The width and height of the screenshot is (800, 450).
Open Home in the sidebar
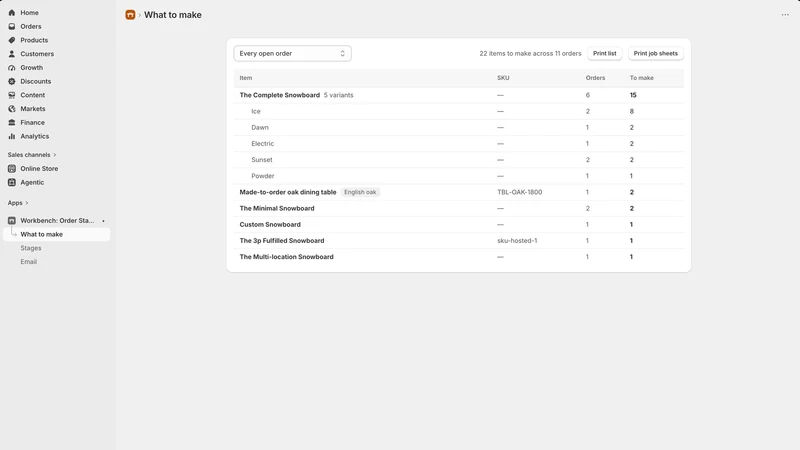[29, 13]
